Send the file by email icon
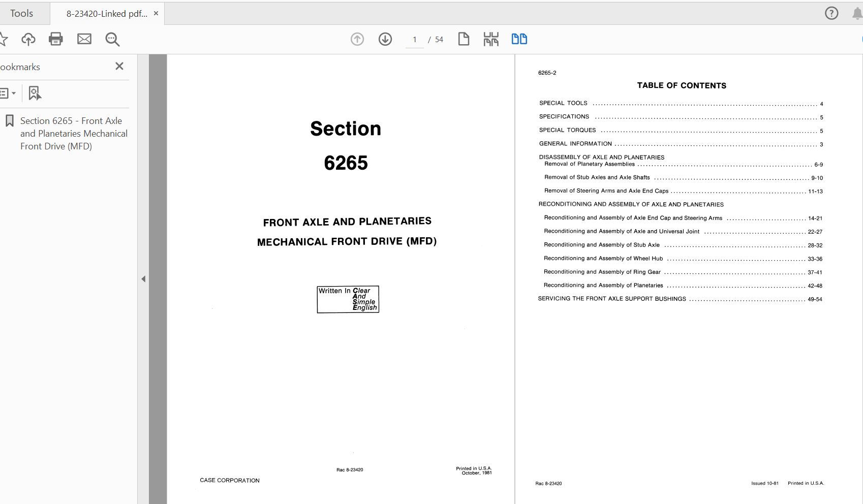 tap(84, 39)
